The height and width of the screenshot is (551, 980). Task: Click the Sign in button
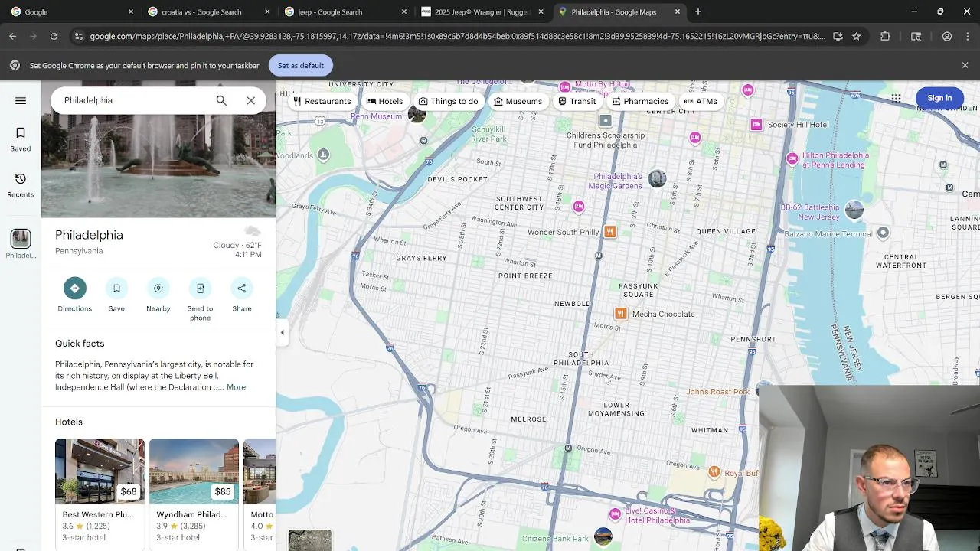coord(939,98)
